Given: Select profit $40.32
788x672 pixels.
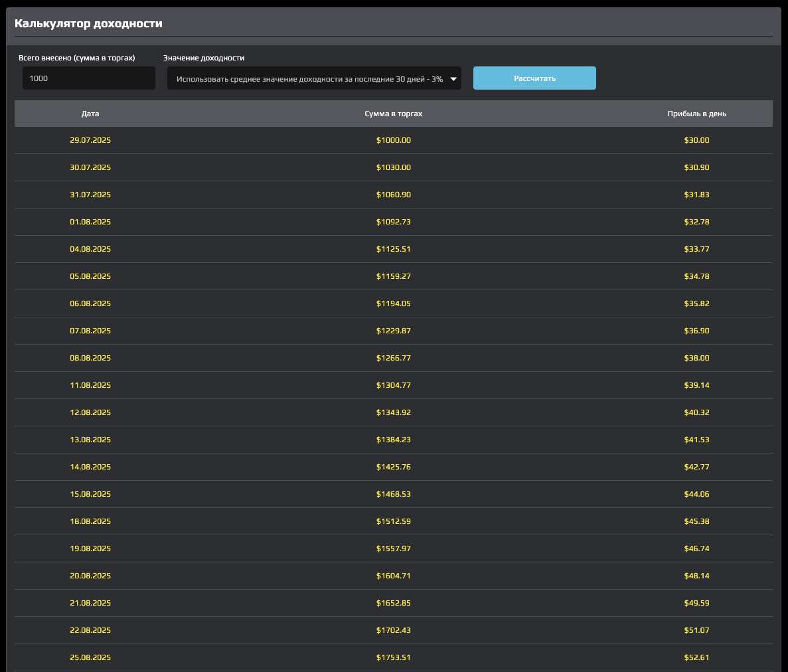Looking at the screenshot, I should coord(696,412).
